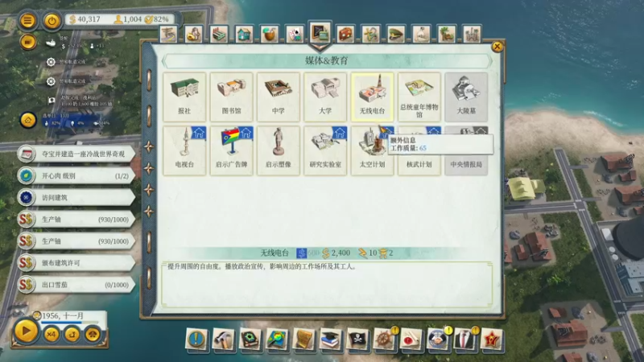This screenshot has width=644, height=362.
Task: Set game speed to x4
Action: pos(51,334)
